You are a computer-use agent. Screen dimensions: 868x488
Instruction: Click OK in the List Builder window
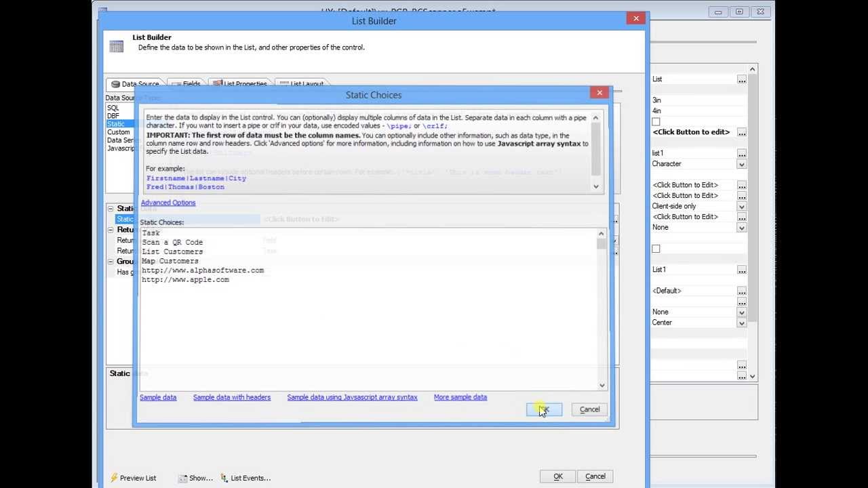pyautogui.click(x=558, y=476)
